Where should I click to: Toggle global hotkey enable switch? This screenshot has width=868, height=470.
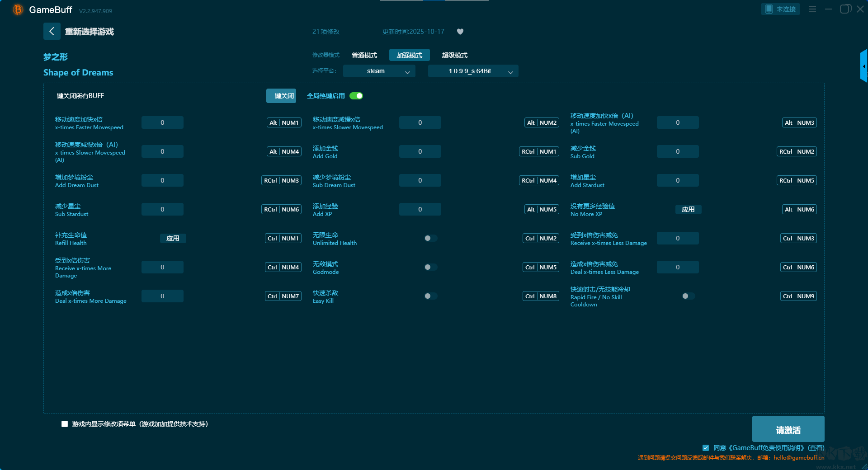click(x=356, y=96)
